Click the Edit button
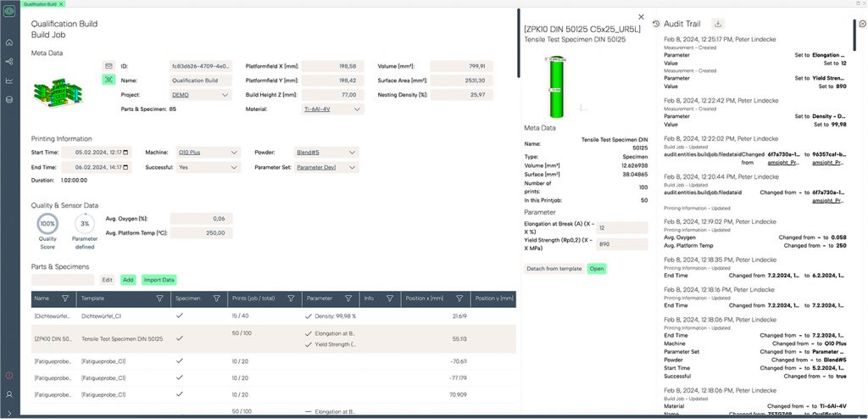The width and height of the screenshot is (868, 419). (x=108, y=280)
